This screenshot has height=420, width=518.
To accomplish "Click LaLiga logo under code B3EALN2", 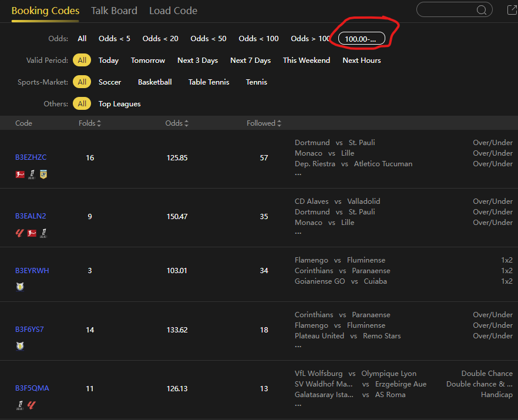I will tap(20, 233).
